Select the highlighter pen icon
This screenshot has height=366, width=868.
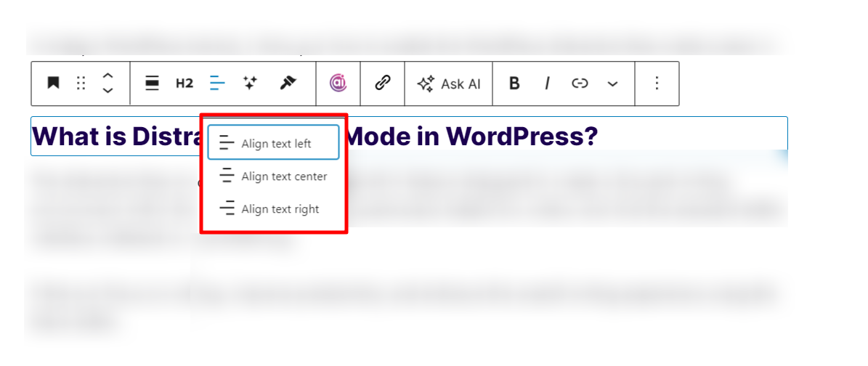pyautogui.click(x=288, y=84)
